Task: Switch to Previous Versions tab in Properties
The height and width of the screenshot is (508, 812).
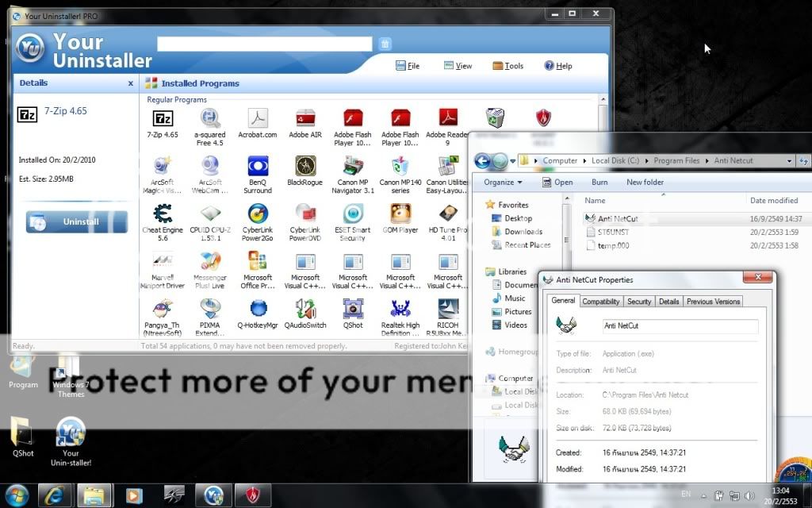Action: [713, 302]
